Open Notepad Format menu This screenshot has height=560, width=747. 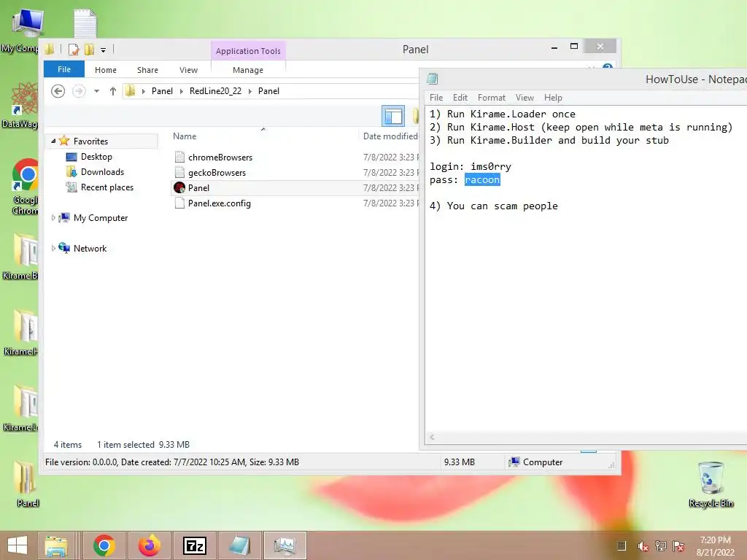click(x=491, y=98)
